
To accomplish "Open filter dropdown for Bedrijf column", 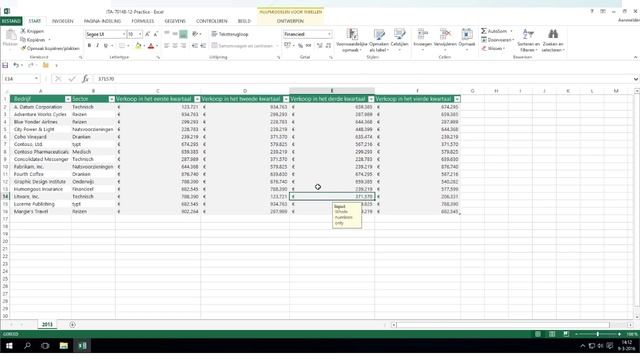I will (68, 99).
